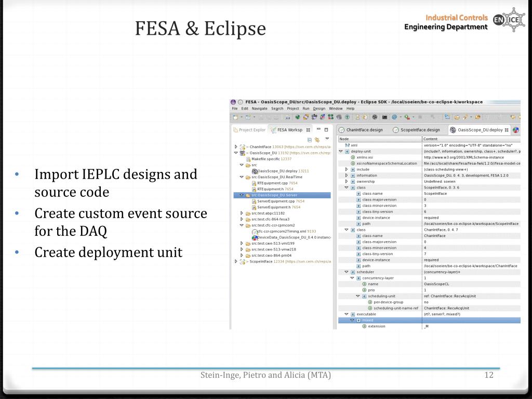The width and height of the screenshot is (532, 399).
Task: Click the scheduling-unit-name-ref attribute row
Action: point(429,308)
